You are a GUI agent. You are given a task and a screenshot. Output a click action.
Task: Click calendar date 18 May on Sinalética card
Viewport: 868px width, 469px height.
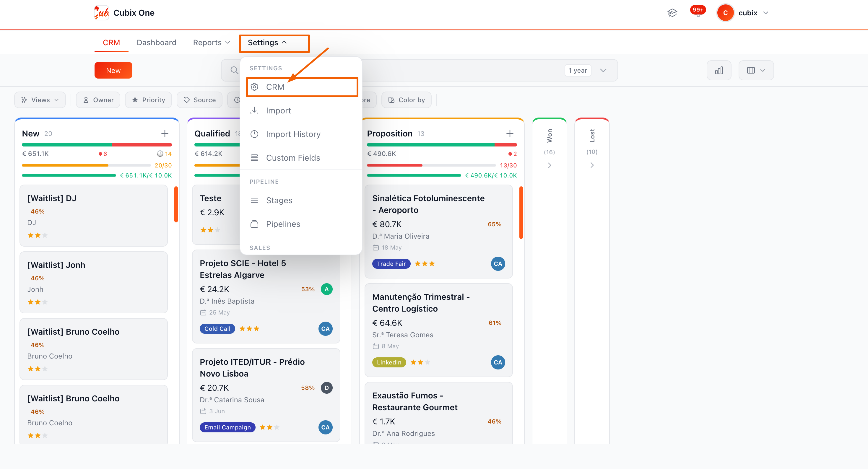tap(387, 247)
